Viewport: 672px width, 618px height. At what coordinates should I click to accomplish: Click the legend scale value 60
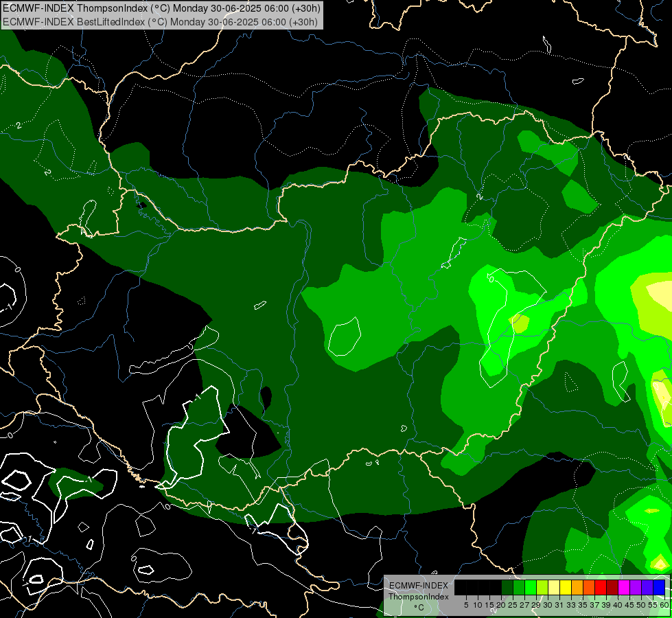pos(664,605)
